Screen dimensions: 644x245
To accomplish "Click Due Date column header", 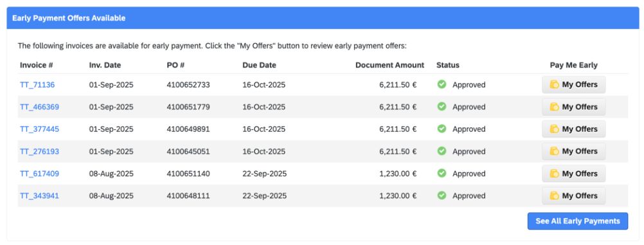I will click(x=259, y=65).
